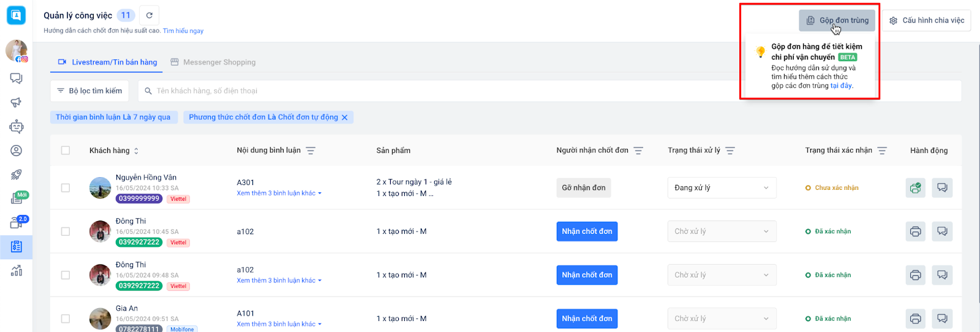Open chat icon for Nguyễn Hồng Vân row
This screenshot has width=980, height=332.
942,188
